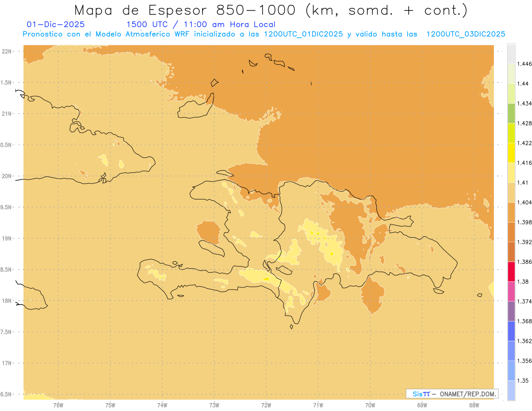This screenshot has height=411, width=532.
Task: Click the legend value "1.392"
Action: [524, 242]
